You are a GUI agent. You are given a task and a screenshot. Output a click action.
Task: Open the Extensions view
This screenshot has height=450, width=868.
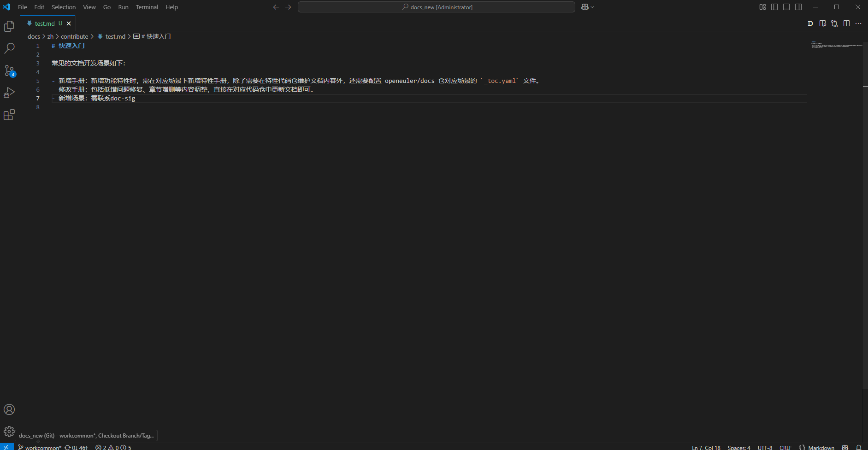coord(9,115)
